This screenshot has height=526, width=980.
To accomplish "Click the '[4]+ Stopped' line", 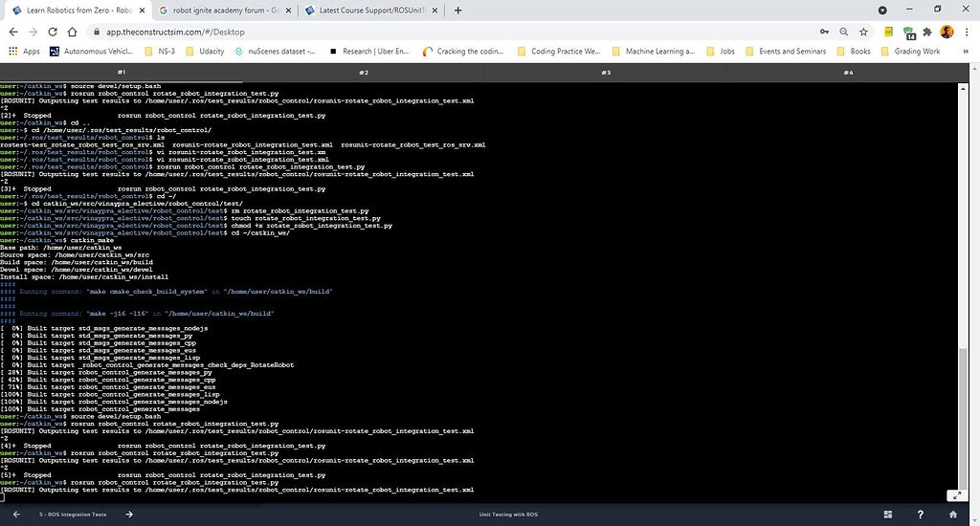I will (x=163, y=446).
